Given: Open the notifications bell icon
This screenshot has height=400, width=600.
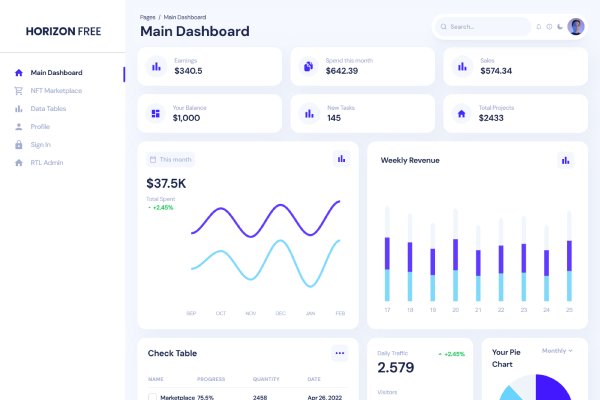Looking at the screenshot, I should click(539, 27).
